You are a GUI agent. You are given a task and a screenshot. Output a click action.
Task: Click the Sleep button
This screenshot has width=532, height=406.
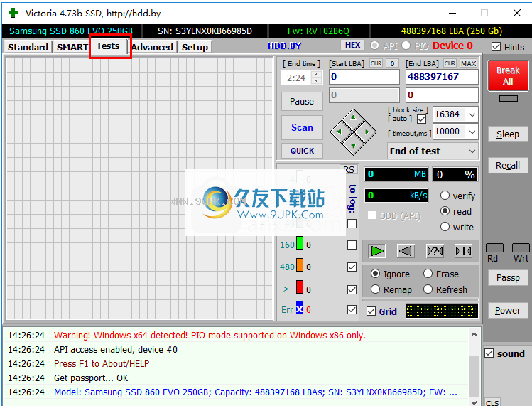[x=508, y=134]
